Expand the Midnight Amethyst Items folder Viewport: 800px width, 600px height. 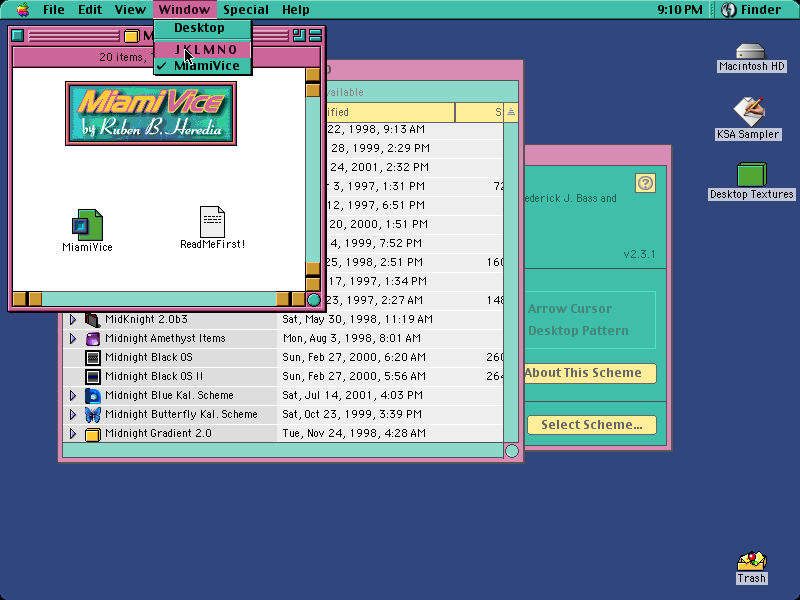73,338
